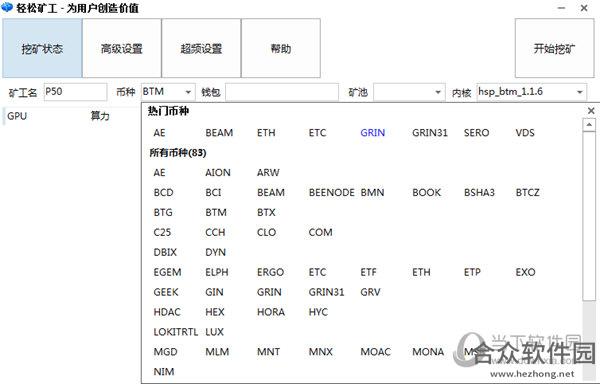600x384 pixels.
Task: Switch to the 挖矿状态 tab
Action: 42,49
